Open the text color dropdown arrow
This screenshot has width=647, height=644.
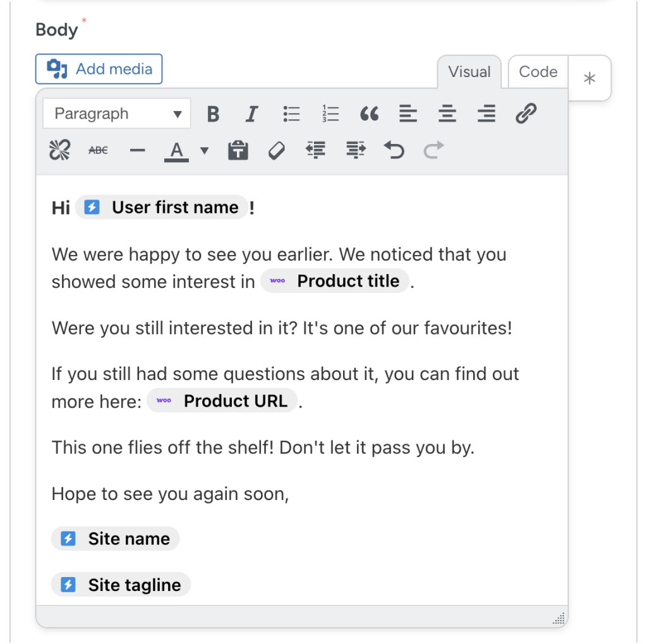[x=203, y=150]
